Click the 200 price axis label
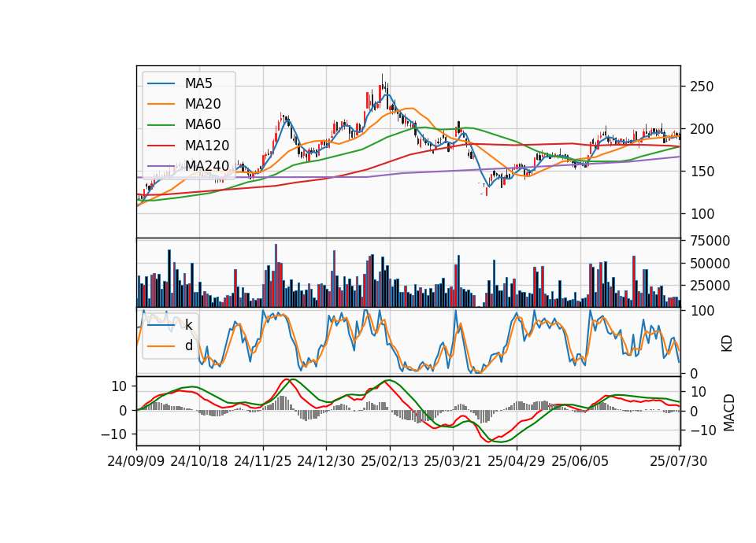 pos(702,129)
